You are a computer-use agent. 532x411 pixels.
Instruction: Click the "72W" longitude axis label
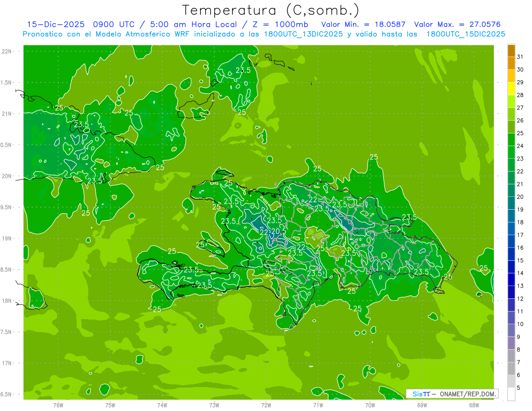(266, 405)
